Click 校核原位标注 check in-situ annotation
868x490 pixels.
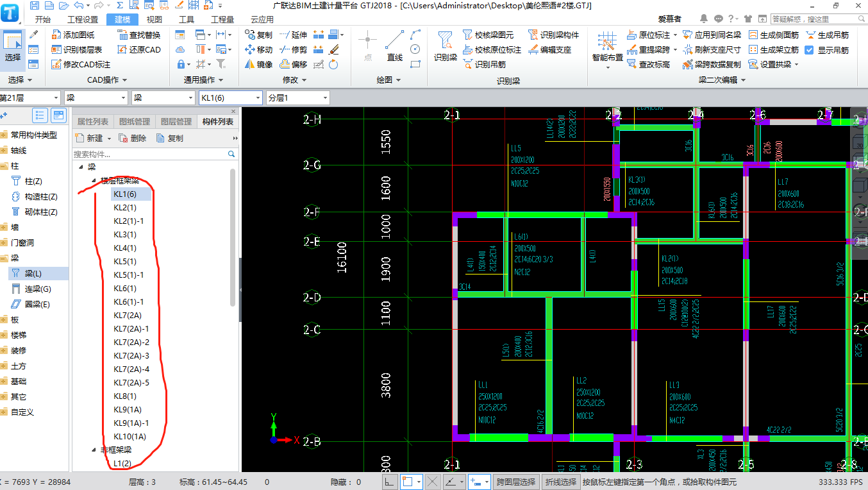click(x=492, y=49)
